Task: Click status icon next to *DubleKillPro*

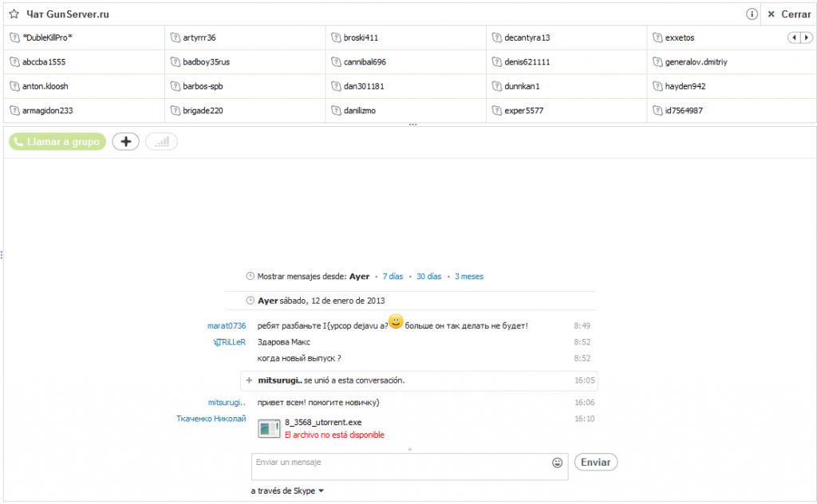Action: pyautogui.click(x=14, y=37)
